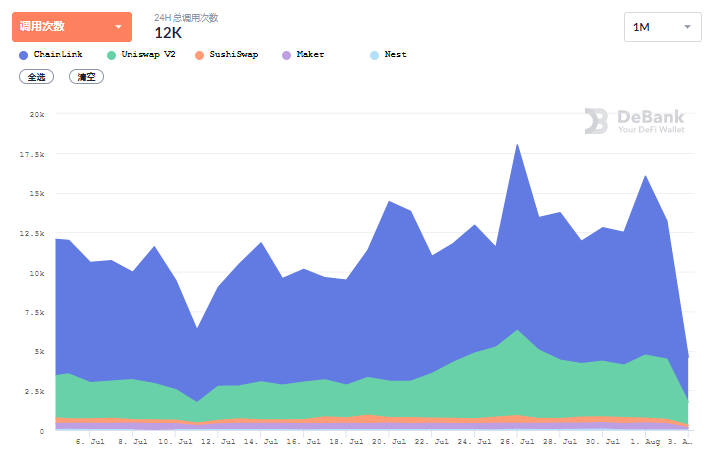
Task: Click the 6. Jul x-axis label
Action: pos(90,442)
